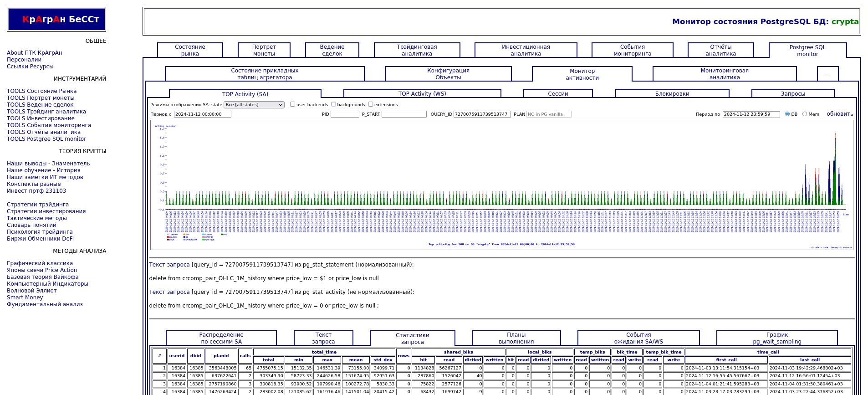Toggle the backgrounds checkbox
The height and width of the screenshot is (395, 868).
(333, 104)
